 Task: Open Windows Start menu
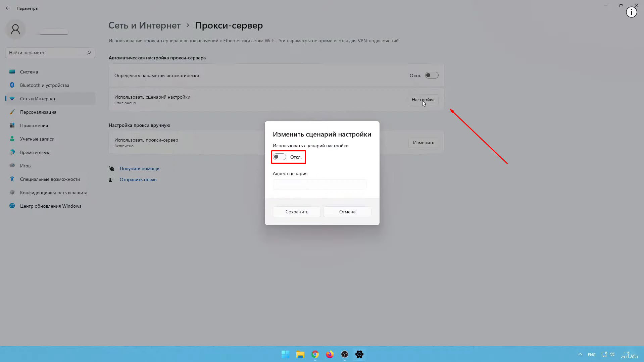click(x=286, y=354)
